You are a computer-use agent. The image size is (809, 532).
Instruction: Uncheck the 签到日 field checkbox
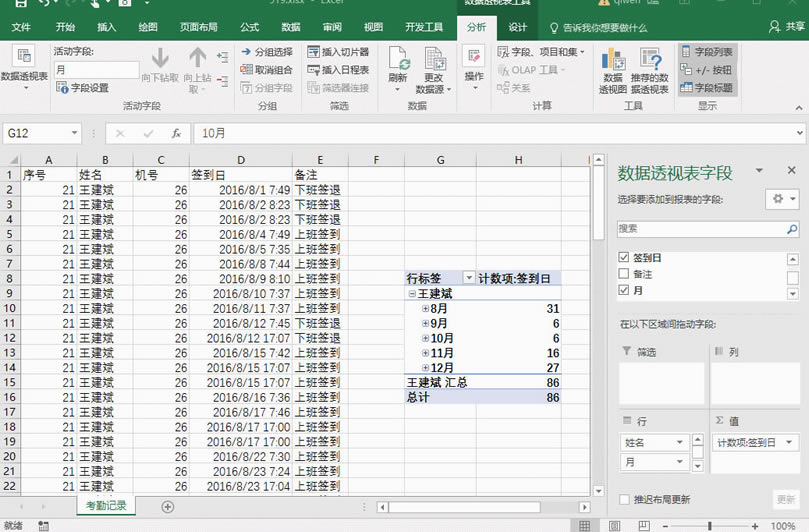pos(624,258)
